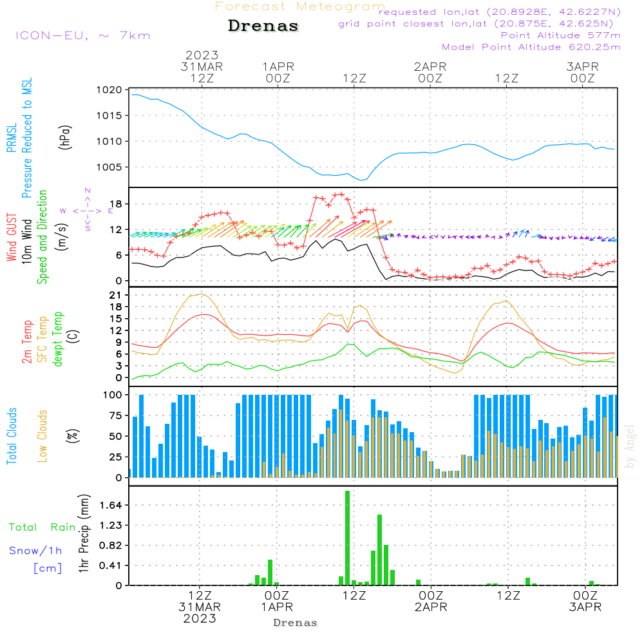
Task: Click the green 'Speed and Direction' label
Action: tap(42, 237)
